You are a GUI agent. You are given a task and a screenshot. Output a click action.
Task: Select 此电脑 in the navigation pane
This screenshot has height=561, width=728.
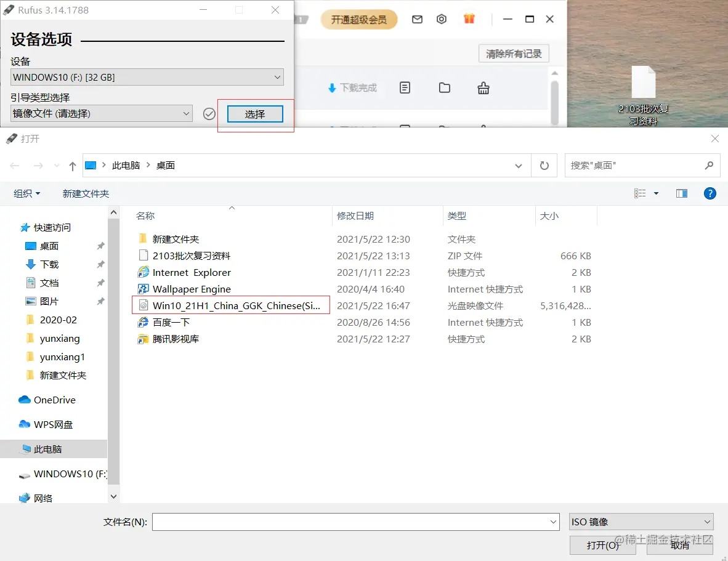point(54,449)
